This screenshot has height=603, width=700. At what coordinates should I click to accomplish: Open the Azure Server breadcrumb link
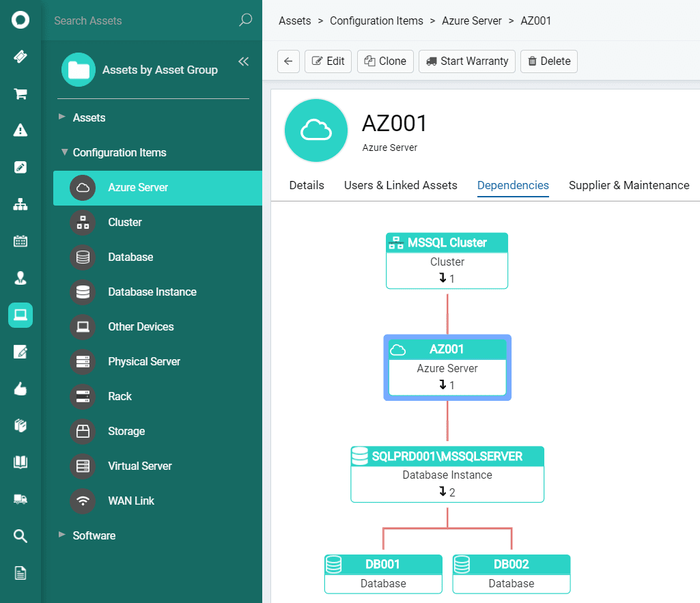point(472,20)
